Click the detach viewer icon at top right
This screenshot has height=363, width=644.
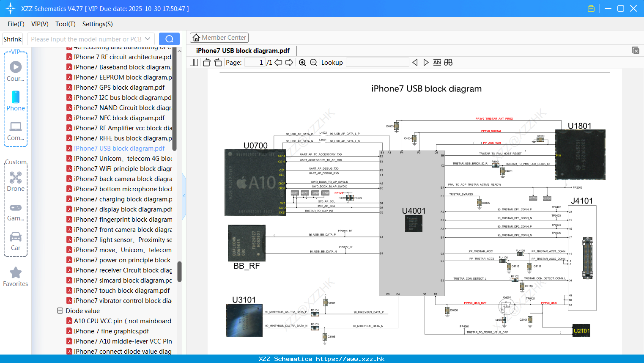pyautogui.click(x=635, y=50)
